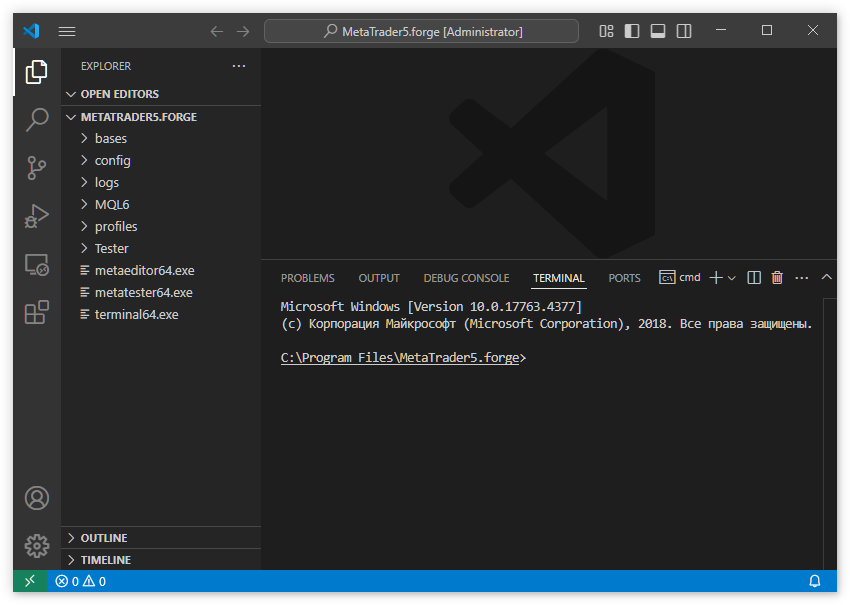Open Customize Layout icon
Viewport: 850px width, 605px height.
606,31
